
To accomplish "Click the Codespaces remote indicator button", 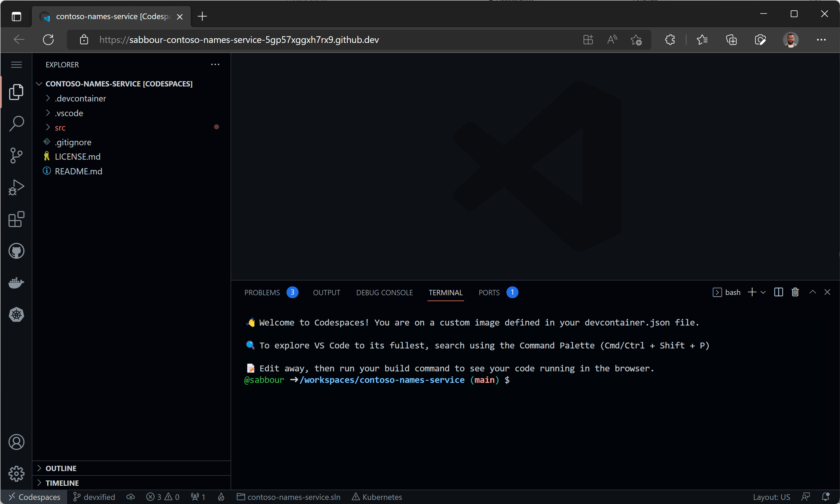I will (34, 497).
